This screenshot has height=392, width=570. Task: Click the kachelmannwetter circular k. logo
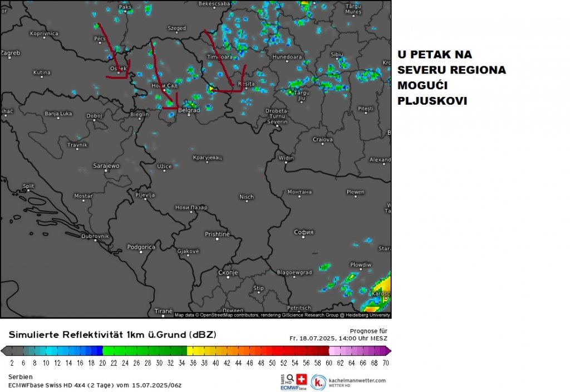318,382
